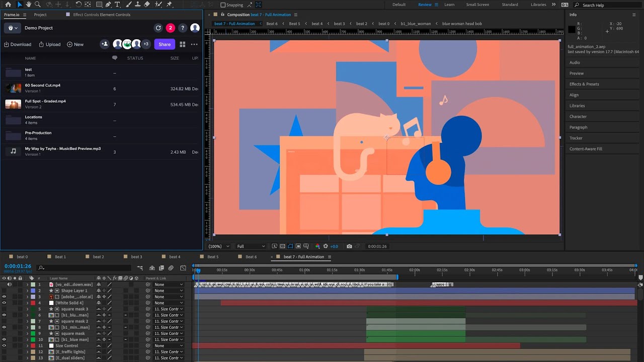This screenshot has height=362, width=644.
Task: Expand the White Solid 4 layer properties
Action: 27,303
